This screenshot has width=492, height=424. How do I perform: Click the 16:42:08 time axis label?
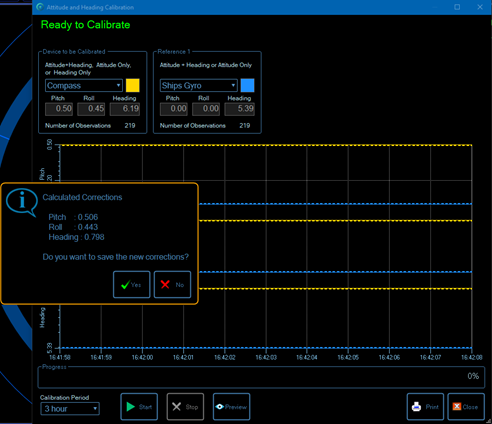tap(471, 357)
